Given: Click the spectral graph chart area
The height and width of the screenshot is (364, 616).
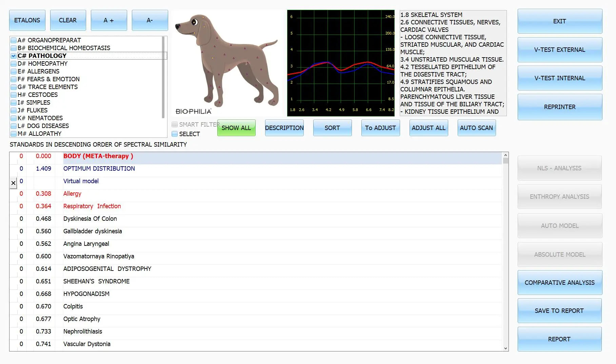Looking at the screenshot, I should pyautogui.click(x=341, y=63).
